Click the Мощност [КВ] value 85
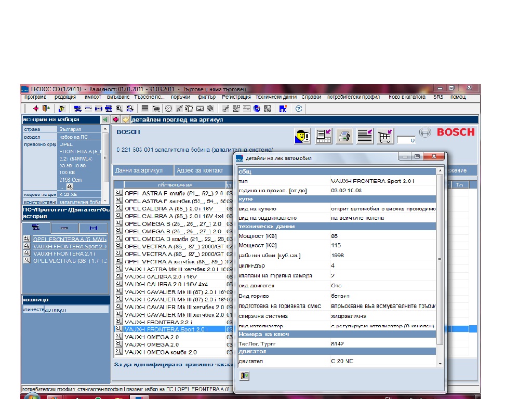This screenshot has height=399, width=532. point(334,236)
